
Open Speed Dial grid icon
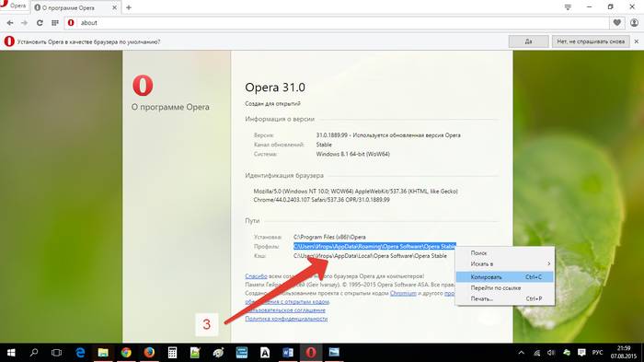54,23
